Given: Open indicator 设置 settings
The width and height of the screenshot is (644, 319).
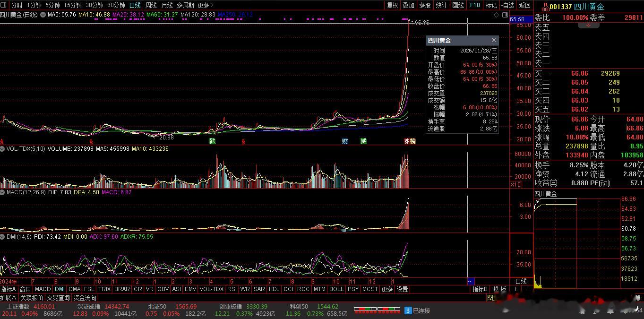Looking at the screenshot, I should [402, 289].
